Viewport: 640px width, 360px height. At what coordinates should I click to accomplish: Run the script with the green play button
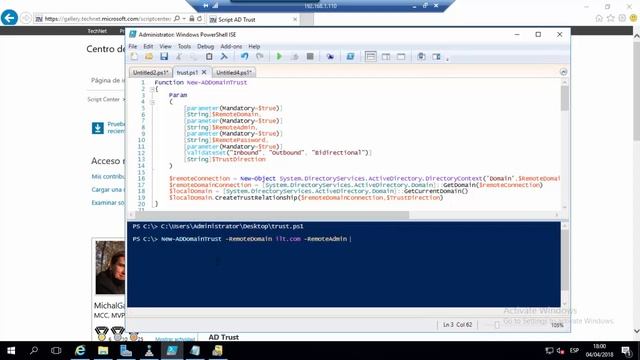279,57
